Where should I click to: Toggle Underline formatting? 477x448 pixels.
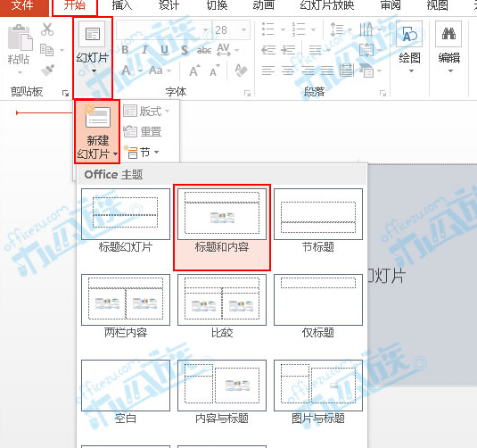(x=164, y=50)
